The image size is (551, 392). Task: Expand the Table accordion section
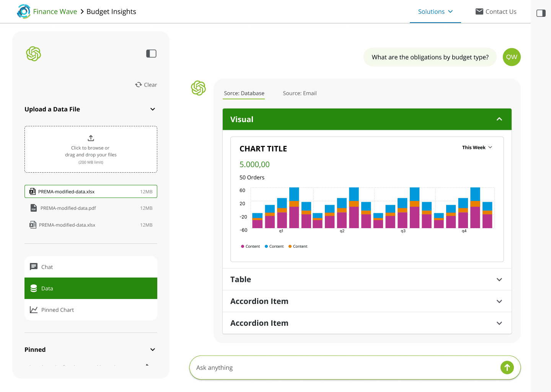(x=367, y=279)
